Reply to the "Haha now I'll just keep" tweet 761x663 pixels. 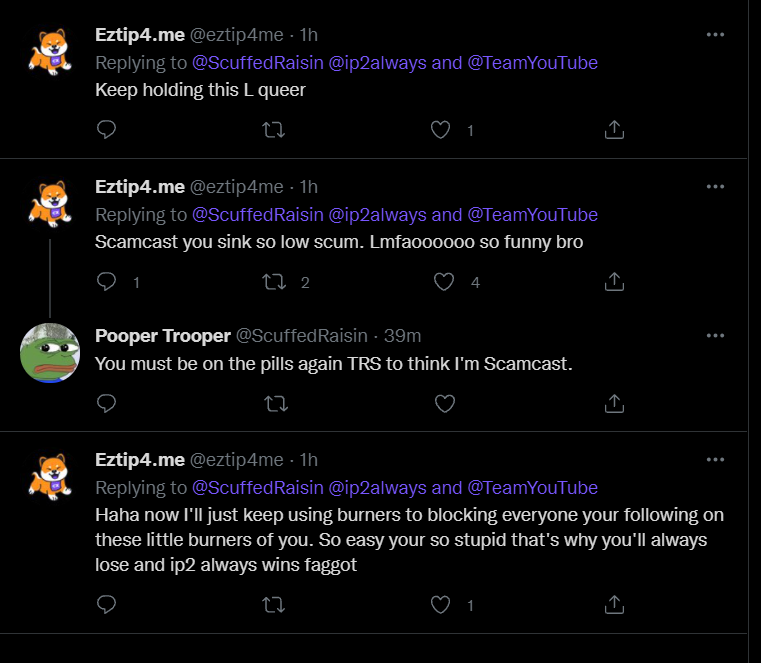pyautogui.click(x=106, y=604)
